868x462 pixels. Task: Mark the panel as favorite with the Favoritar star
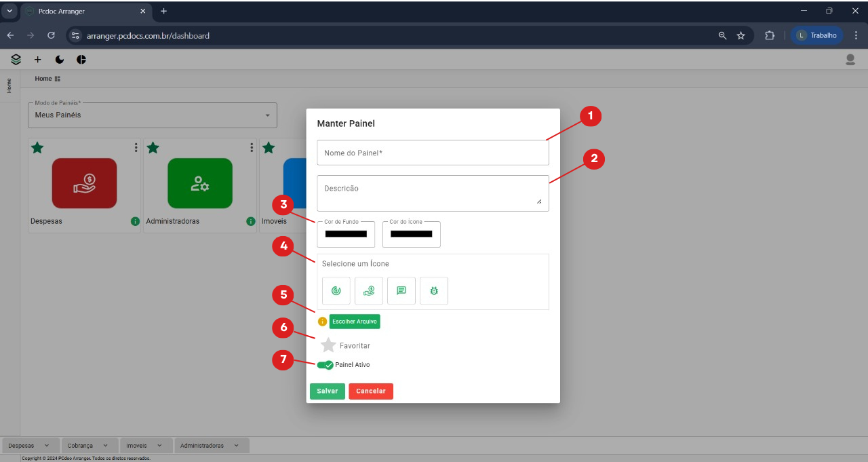click(328, 345)
